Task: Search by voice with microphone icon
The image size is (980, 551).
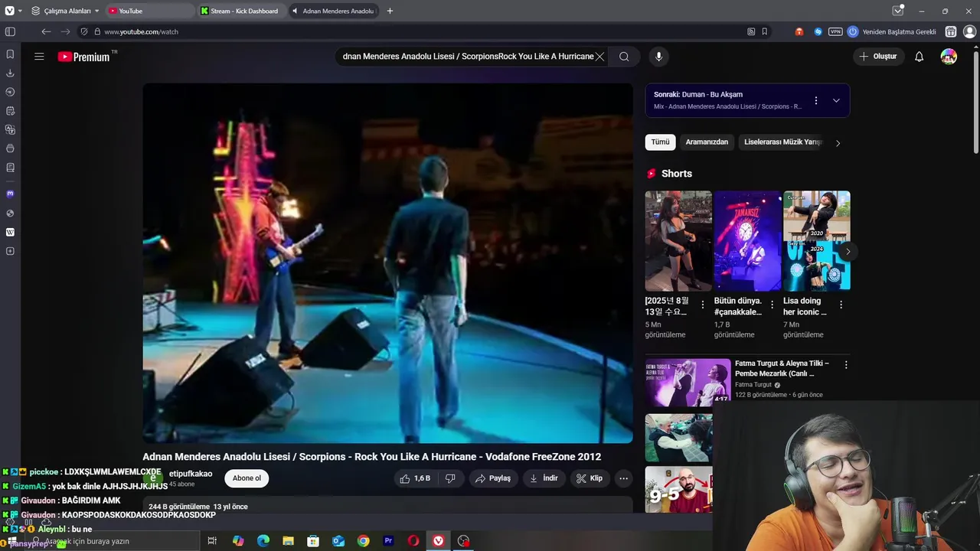Action: click(658, 57)
